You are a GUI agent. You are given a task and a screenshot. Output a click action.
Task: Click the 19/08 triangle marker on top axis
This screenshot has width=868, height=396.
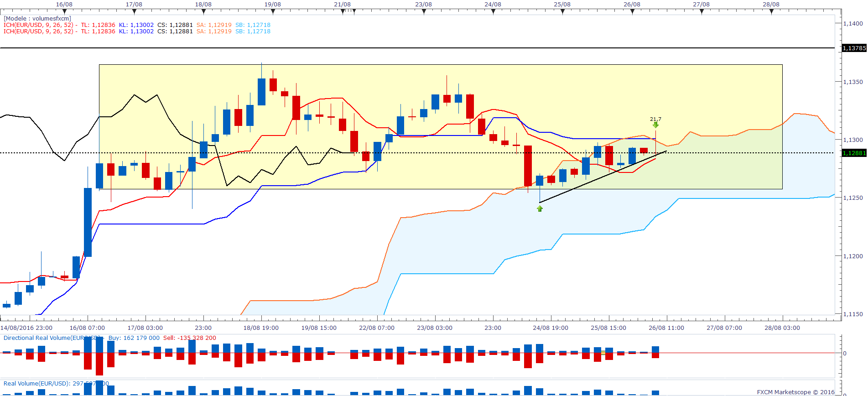(x=273, y=12)
